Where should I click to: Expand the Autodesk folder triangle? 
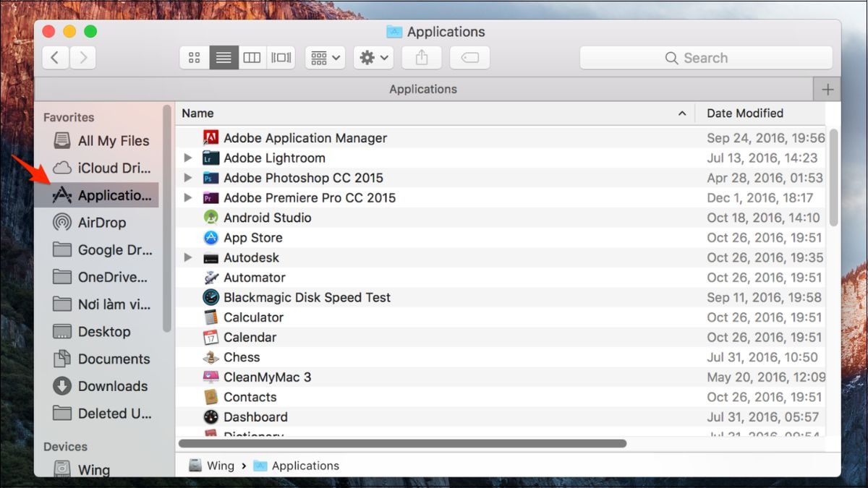click(188, 257)
